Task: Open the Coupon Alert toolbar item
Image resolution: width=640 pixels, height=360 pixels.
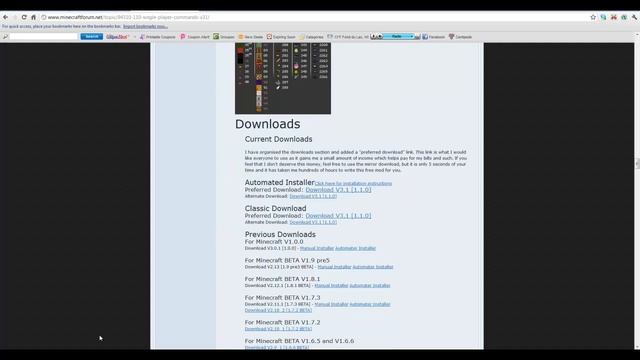Action: pyautogui.click(x=195, y=37)
